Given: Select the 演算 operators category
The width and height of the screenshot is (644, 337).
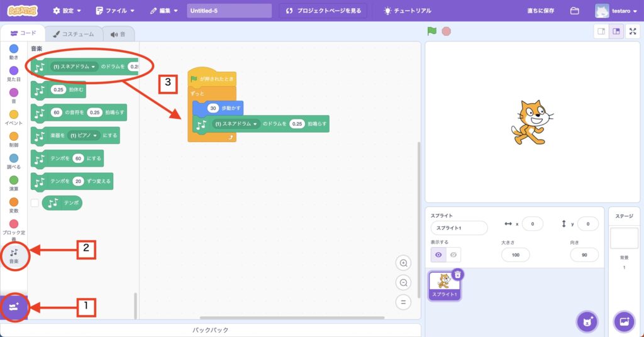Looking at the screenshot, I should [x=14, y=183].
